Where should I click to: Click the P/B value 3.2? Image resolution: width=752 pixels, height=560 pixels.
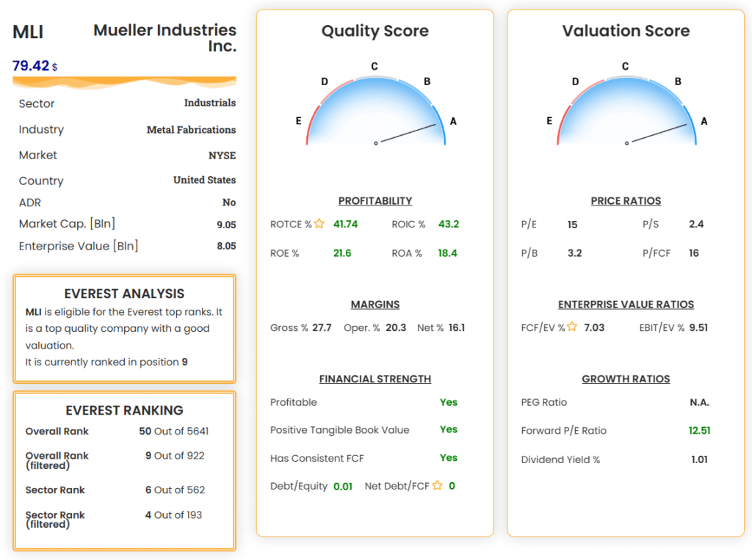574,252
